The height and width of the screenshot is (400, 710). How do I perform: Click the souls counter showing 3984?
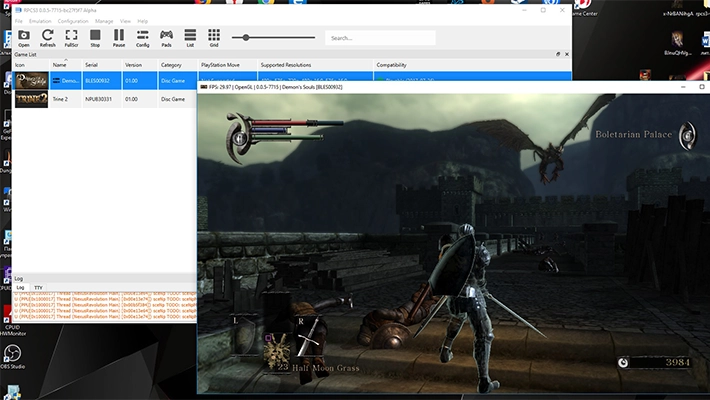[x=655, y=362]
